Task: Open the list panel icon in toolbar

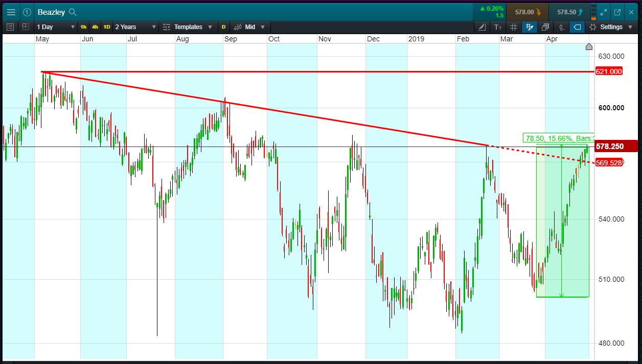Action: 10,27
